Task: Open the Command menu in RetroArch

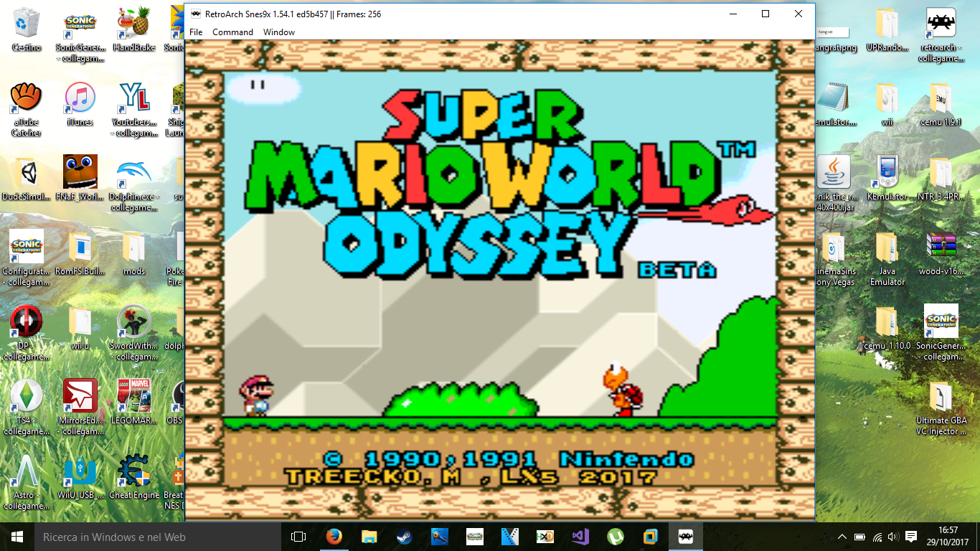Action: click(232, 32)
